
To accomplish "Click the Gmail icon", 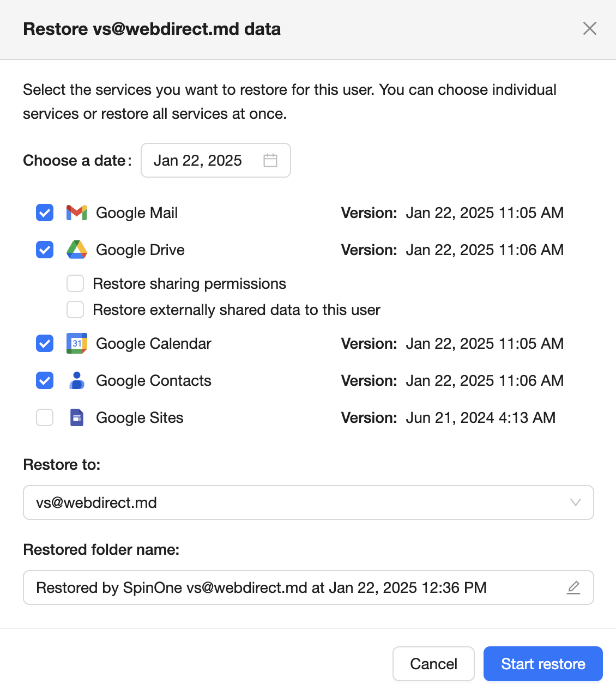I will (x=77, y=213).
